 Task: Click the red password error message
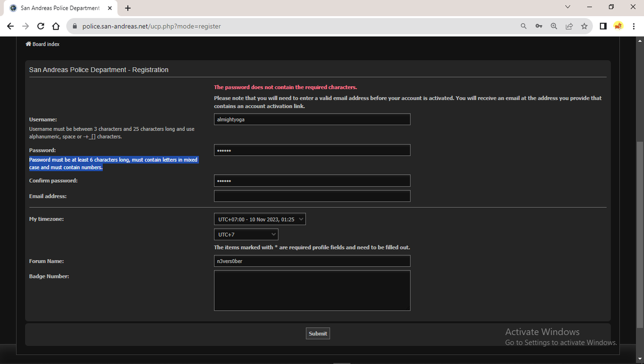pyautogui.click(x=285, y=87)
